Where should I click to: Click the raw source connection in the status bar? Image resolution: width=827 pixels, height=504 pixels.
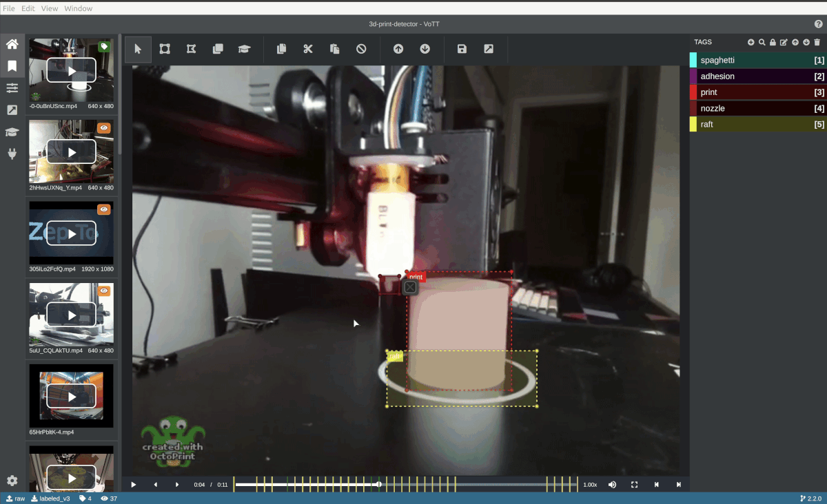[x=15, y=498]
